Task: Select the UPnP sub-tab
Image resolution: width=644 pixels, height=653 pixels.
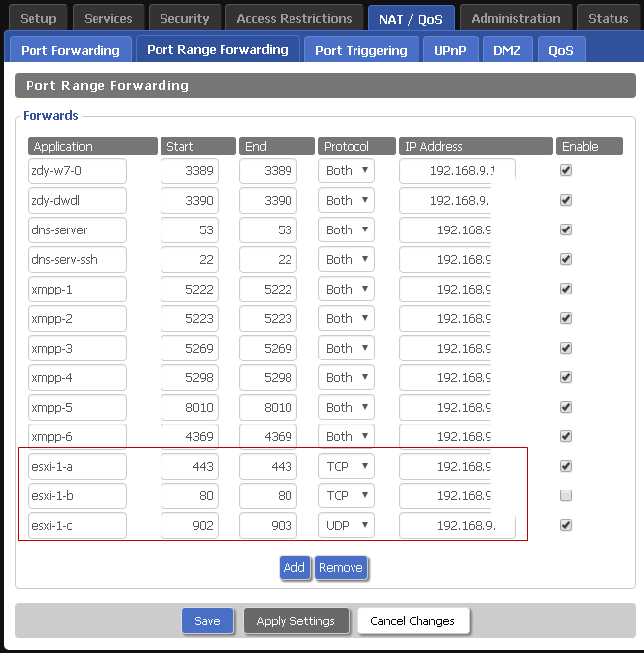Action: 450,50
